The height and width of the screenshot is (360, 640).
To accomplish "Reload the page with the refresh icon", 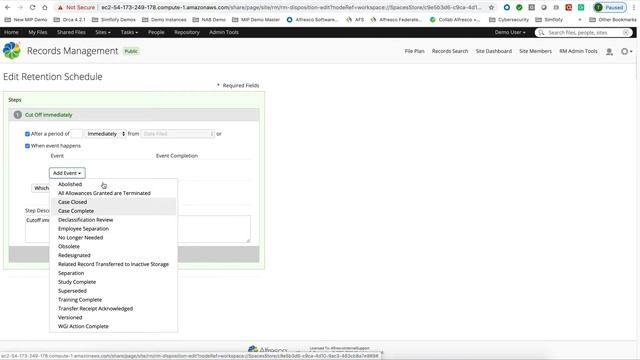I will coord(32,7).
